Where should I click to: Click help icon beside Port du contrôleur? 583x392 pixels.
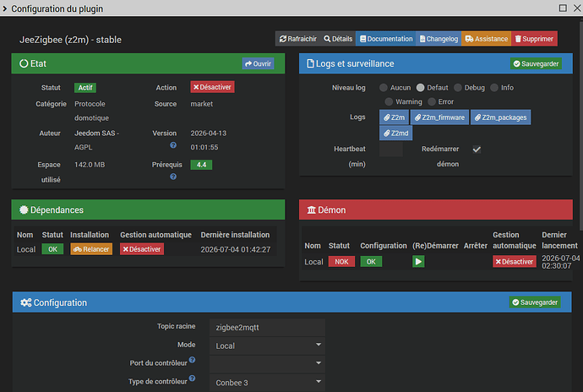click(x=193, y=360)
